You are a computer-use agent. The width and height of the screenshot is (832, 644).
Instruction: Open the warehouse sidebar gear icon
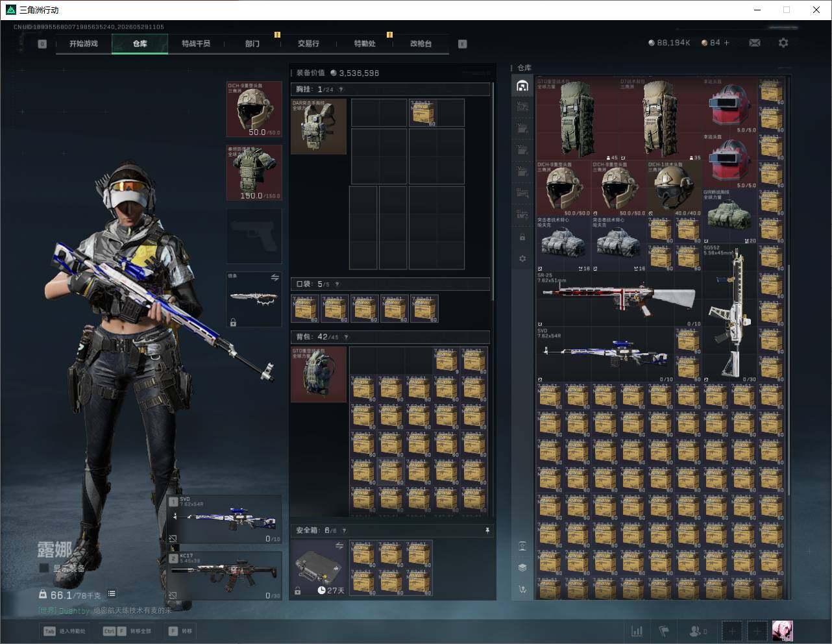point(522,258)
